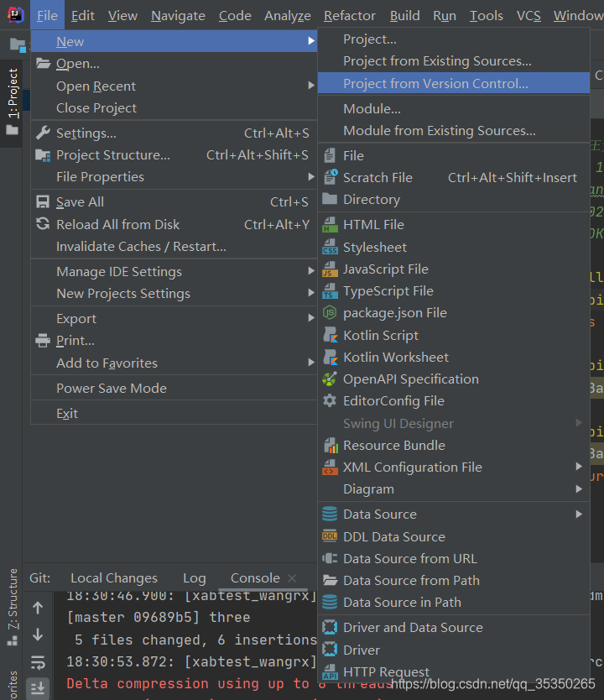The image size is (604, 700).
Task: Click the HTTP Request API icon
Action: 330,671
